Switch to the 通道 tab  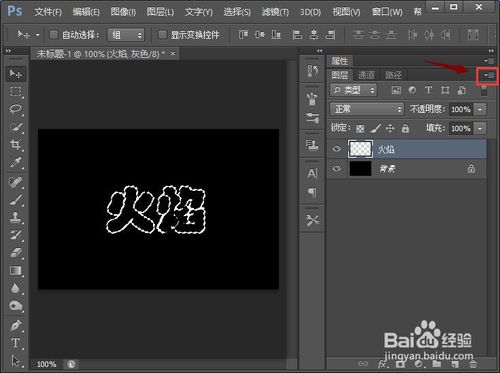(366, 75)
